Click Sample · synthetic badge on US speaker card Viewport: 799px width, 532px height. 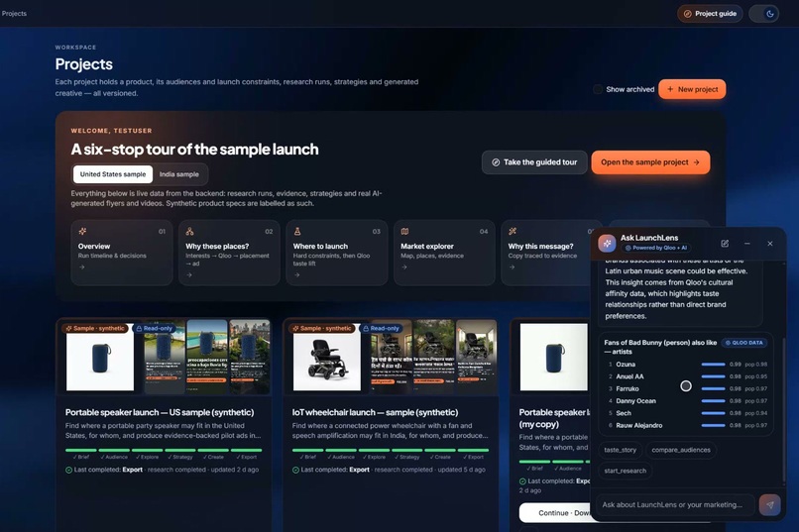pyautogui.click(x=95, y=328)
